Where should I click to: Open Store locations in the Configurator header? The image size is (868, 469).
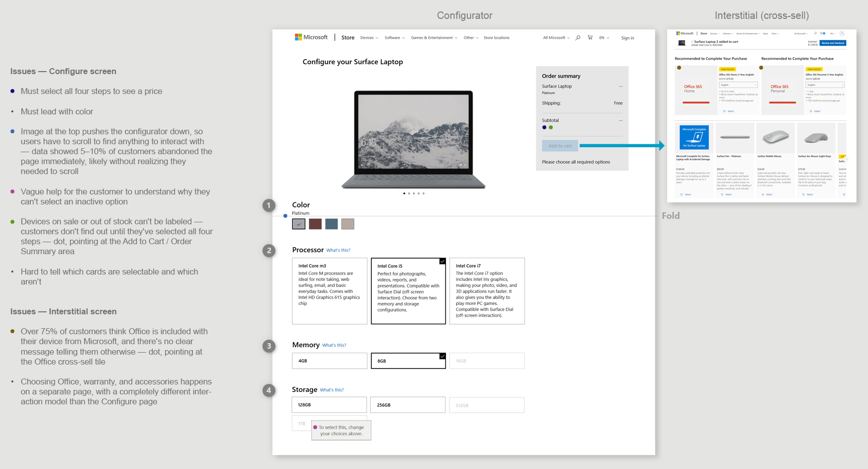pyautogui.click(x=497, y=38)
